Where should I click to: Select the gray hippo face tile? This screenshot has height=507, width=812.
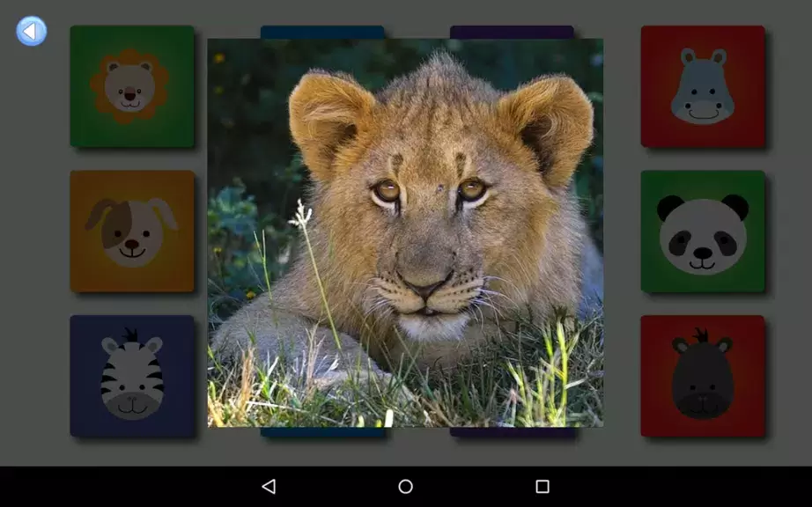tap(702, 86)
